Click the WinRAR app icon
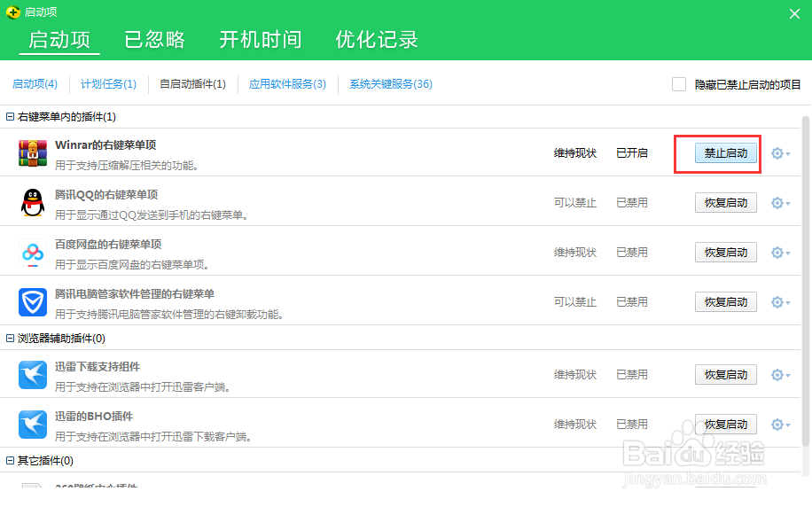This screenshot has width=812, height=507. point(33,153)
